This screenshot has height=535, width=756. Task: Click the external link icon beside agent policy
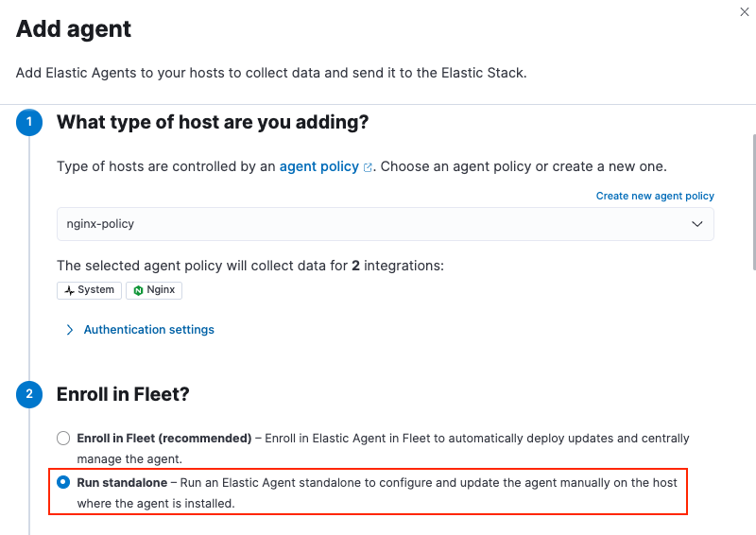[368, 167]
